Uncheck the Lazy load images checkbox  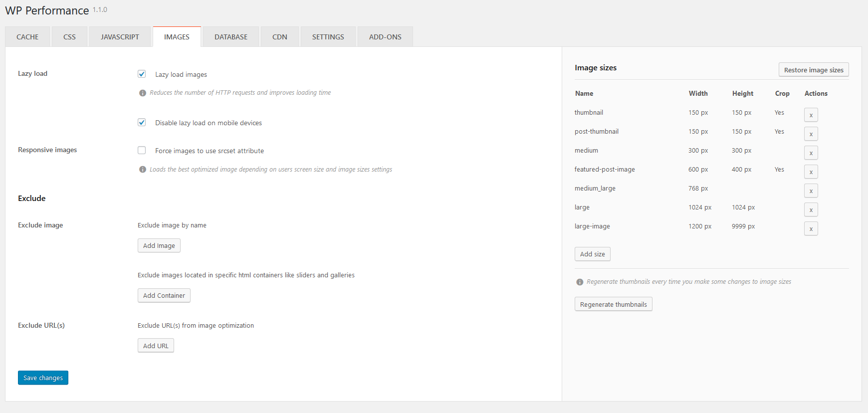(x=142, y=74)
